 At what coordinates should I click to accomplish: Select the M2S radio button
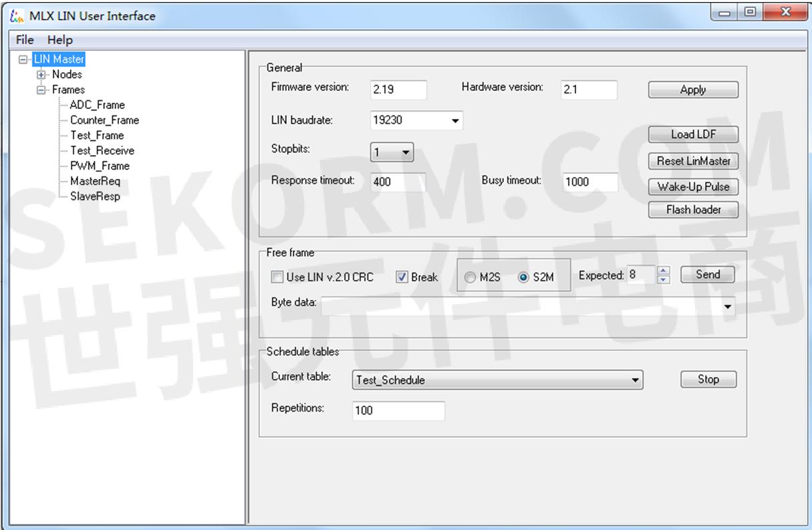click(470, 277)
